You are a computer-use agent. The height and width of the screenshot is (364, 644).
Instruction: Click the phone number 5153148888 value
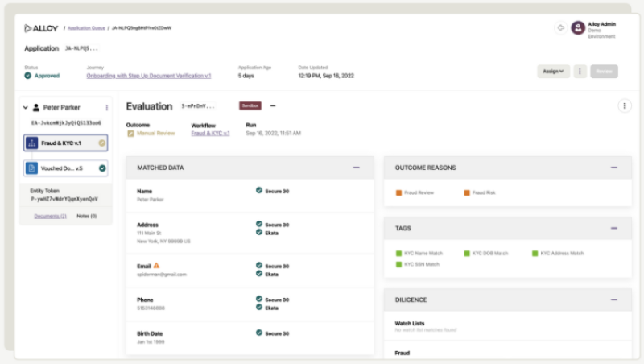tap(151, 308)
